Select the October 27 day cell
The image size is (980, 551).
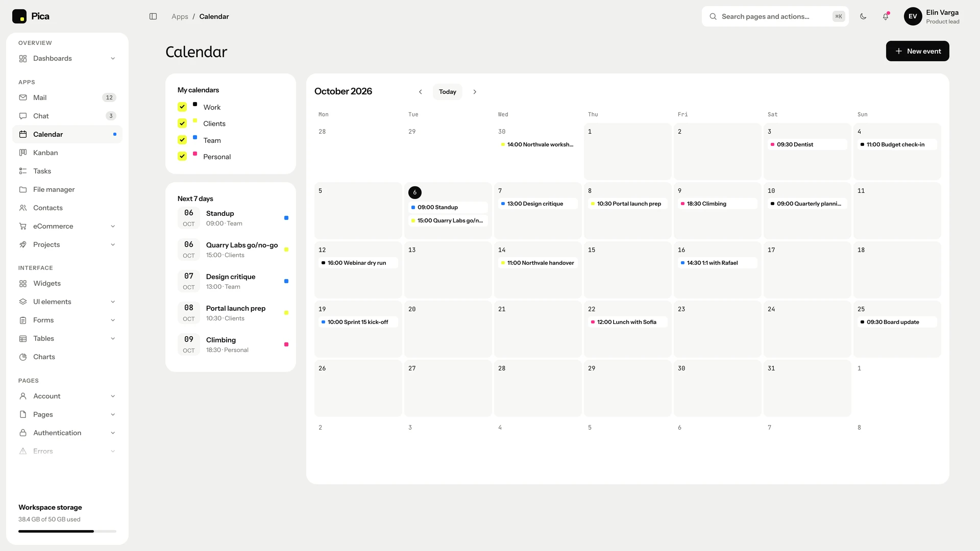(448, 388)
